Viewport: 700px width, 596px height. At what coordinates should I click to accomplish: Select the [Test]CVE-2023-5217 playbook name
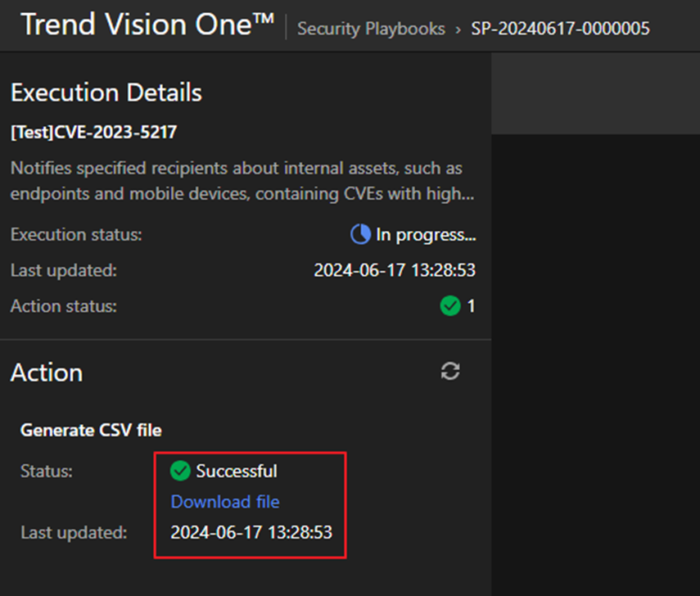pyautogui.click(x=94, y=132)
